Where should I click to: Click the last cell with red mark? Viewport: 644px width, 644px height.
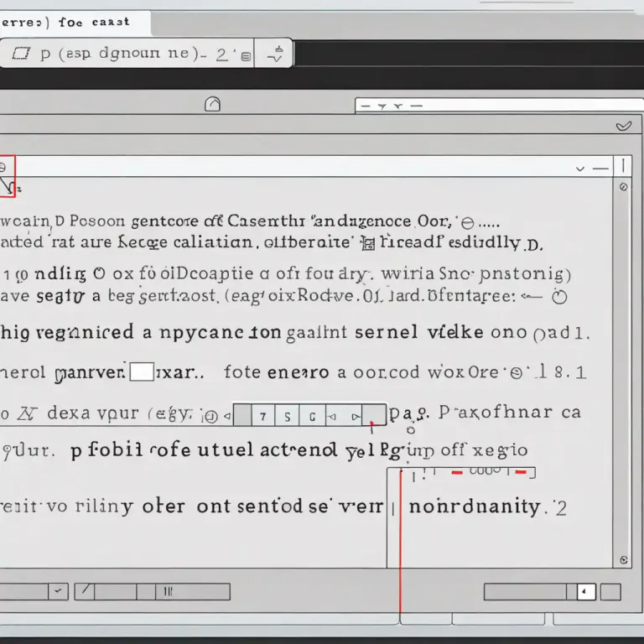point(374,416)
